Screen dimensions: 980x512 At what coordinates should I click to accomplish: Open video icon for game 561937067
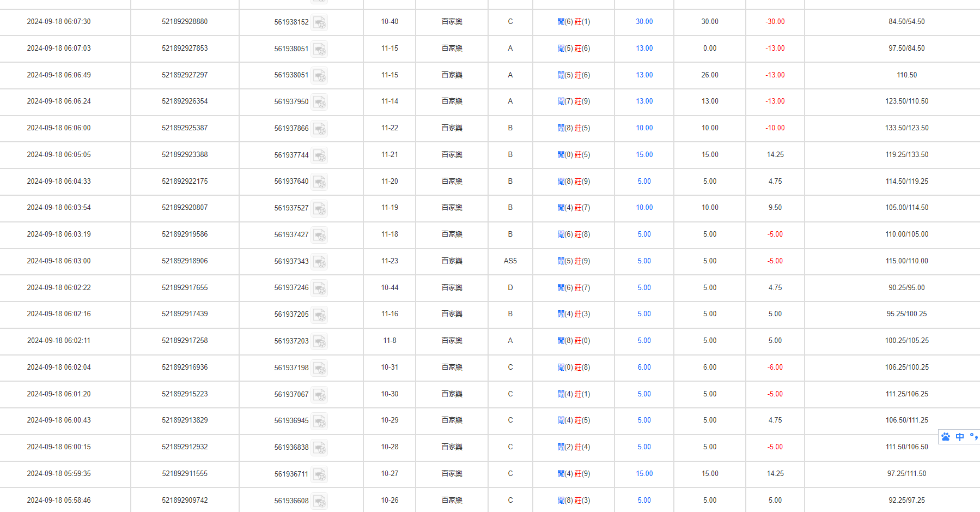[x=319, y=395]
